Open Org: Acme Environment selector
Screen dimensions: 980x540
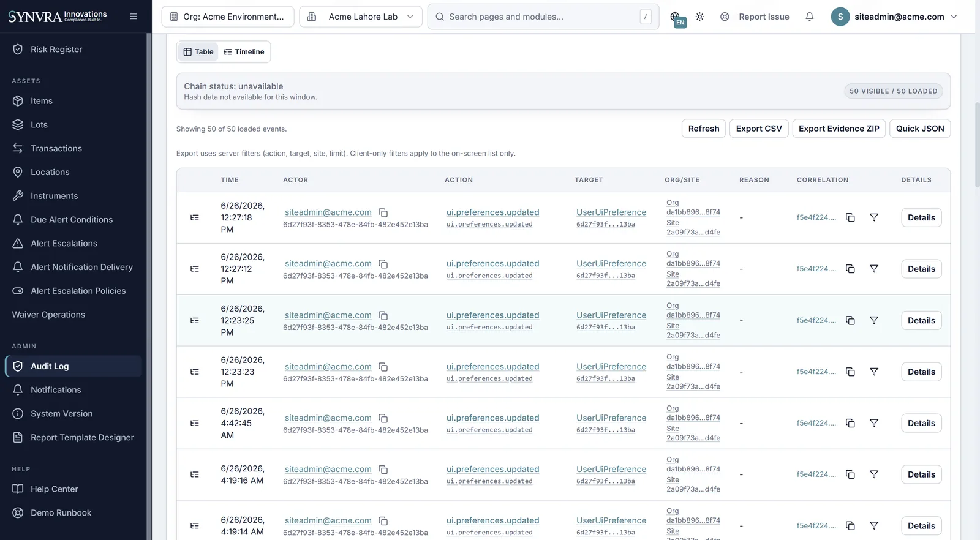(x=228, y=17)
